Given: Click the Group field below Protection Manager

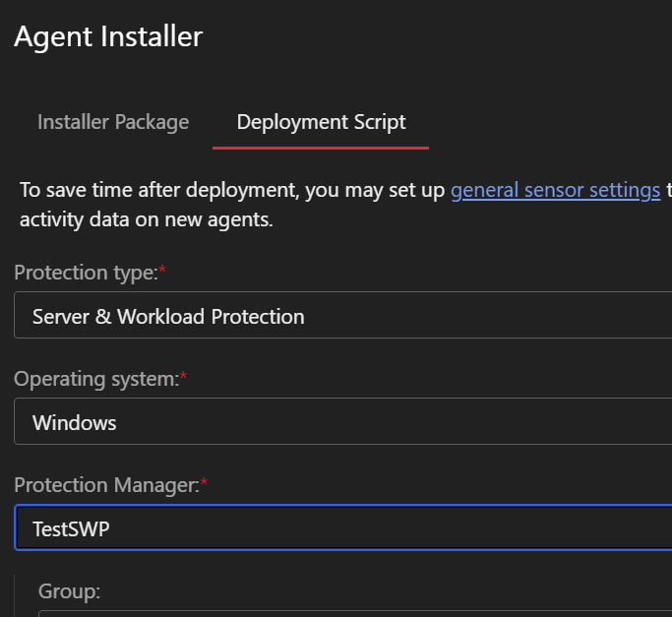Looking at the screenshot, I should tap(354, 613).
